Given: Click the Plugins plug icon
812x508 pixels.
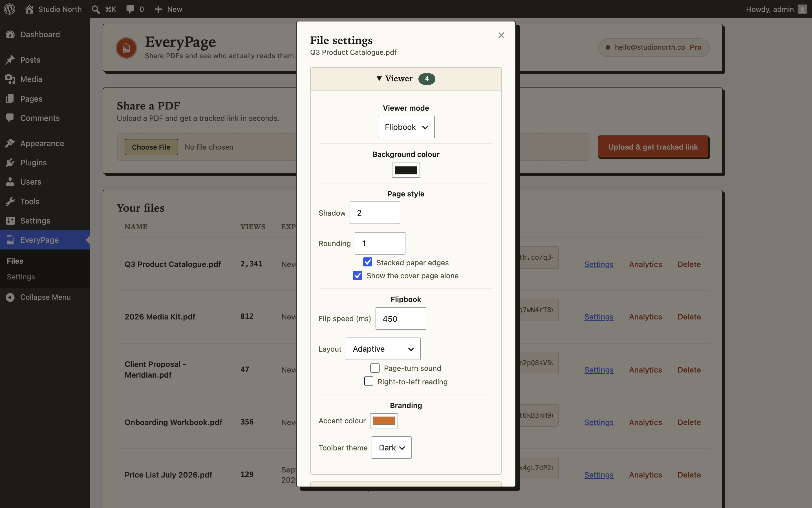Looking at the screenshot, I should pyautogui.click(x=10, y=163).
